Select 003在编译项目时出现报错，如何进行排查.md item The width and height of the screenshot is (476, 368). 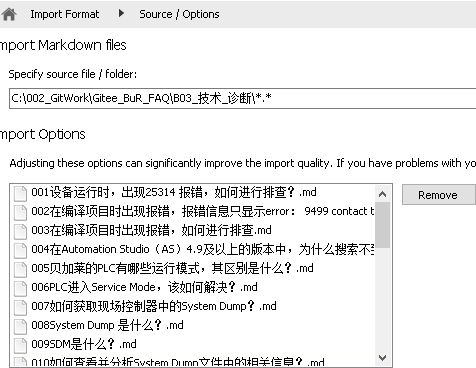coord(151,230)
